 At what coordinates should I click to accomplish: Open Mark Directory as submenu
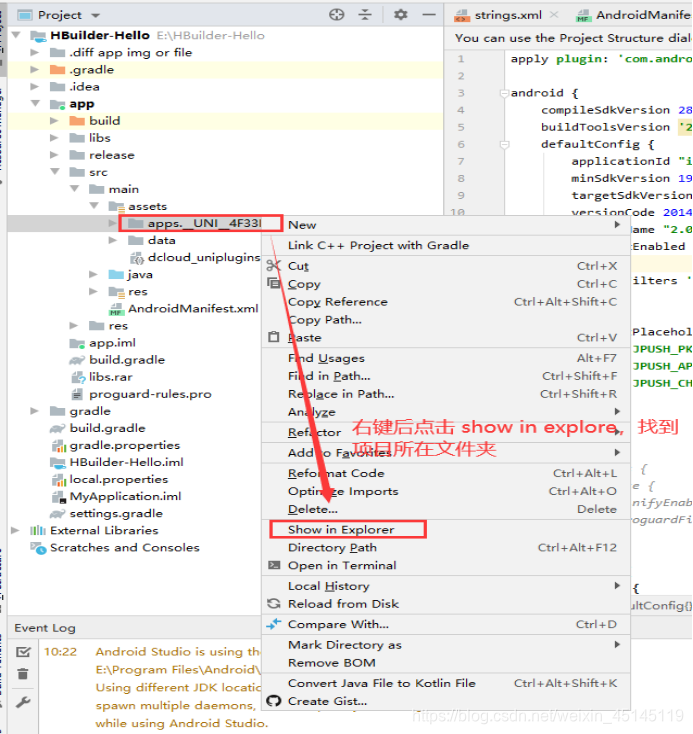coord(446,645)
